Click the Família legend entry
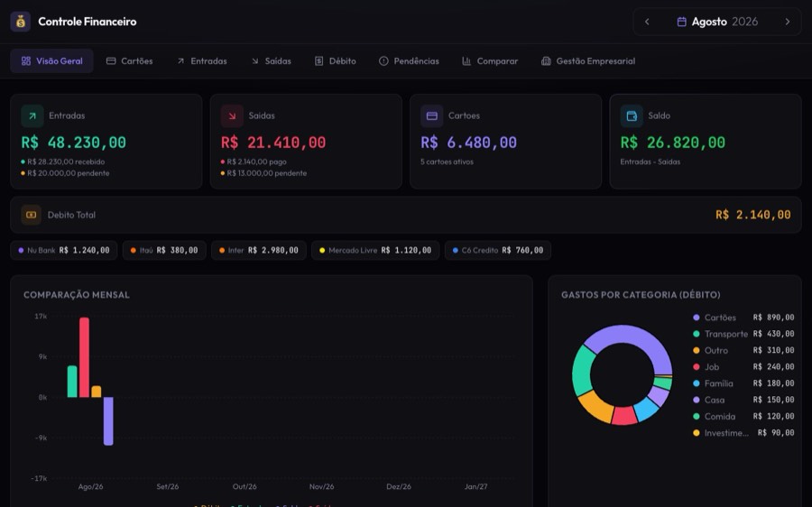The height and width of the screenshot is (507, 812). click(743, 383)
